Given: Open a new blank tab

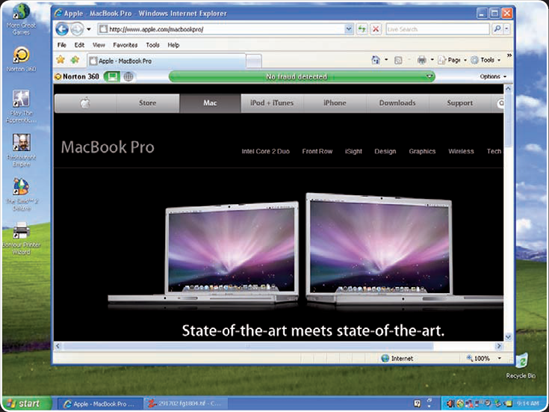Looking at the screenshot, I should pos(254,61).
